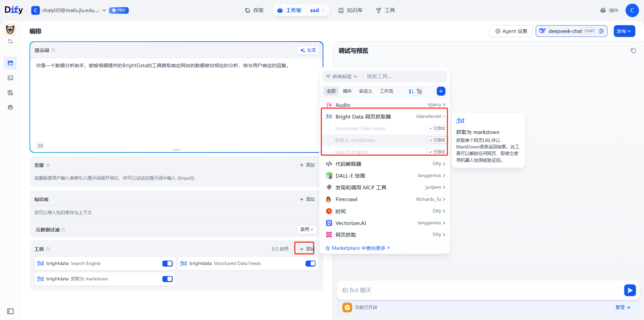The height and width of the screenshot is (320, 644).
Task: Open Agent 设置 button
Action: 511,31
